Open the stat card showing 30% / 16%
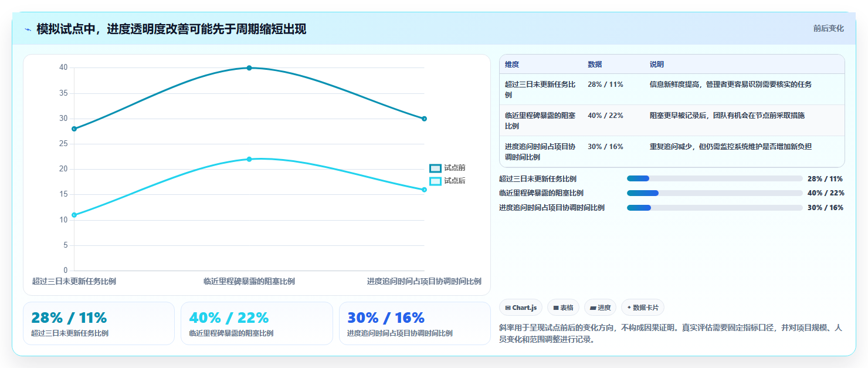The height and width of the screenshot is (368, 868). tap(415, 323)
